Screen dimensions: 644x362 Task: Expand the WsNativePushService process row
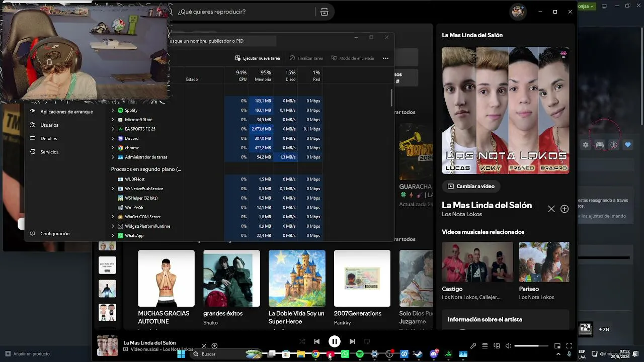tap(113, 189)
